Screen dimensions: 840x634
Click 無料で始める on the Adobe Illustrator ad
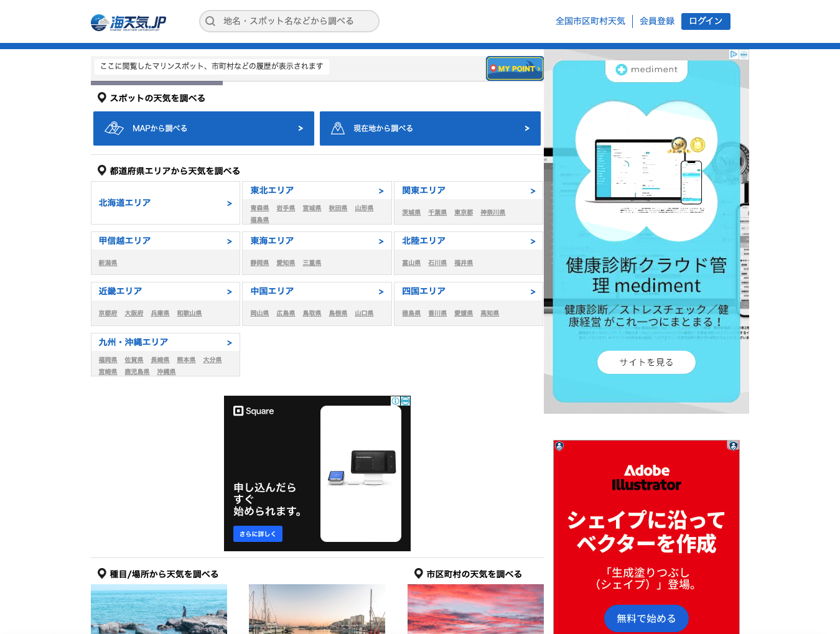[x=646, y=618]
